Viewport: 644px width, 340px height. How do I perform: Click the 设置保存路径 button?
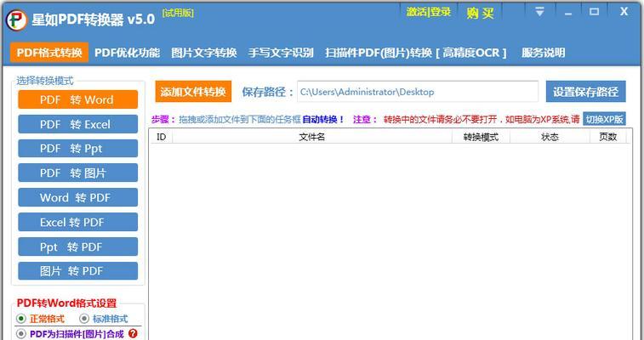coord(585,92)
